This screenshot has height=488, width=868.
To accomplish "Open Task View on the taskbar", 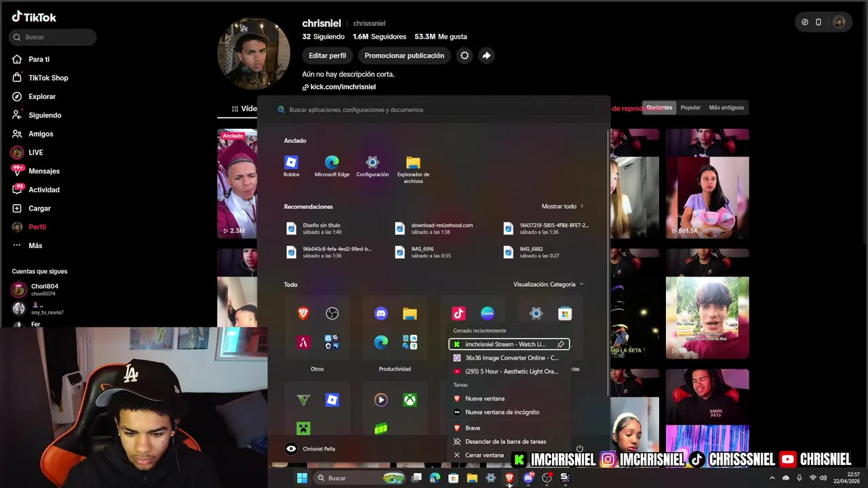I will coord(416,478).
